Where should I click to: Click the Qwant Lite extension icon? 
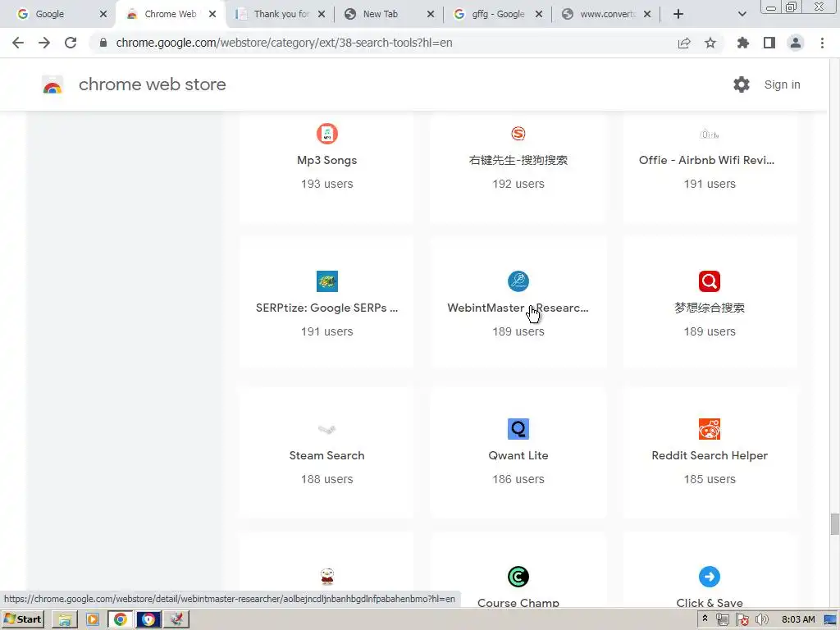click(518, 429)
